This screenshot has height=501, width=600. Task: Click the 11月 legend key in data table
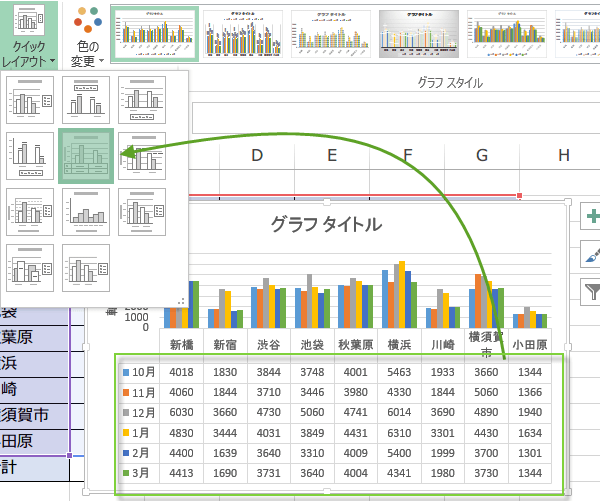point(126,392)
